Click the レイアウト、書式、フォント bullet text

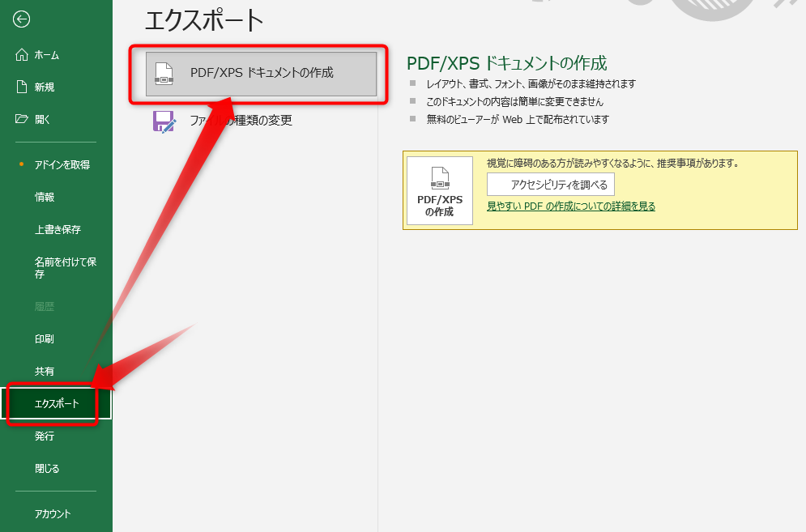click(x=531, y=83)
